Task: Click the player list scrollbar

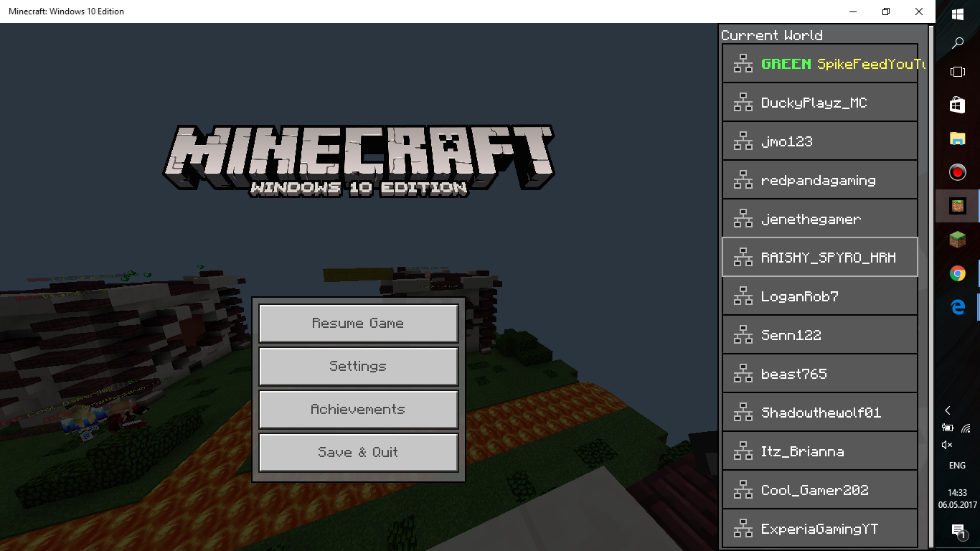Action: (x=931, y=287)
